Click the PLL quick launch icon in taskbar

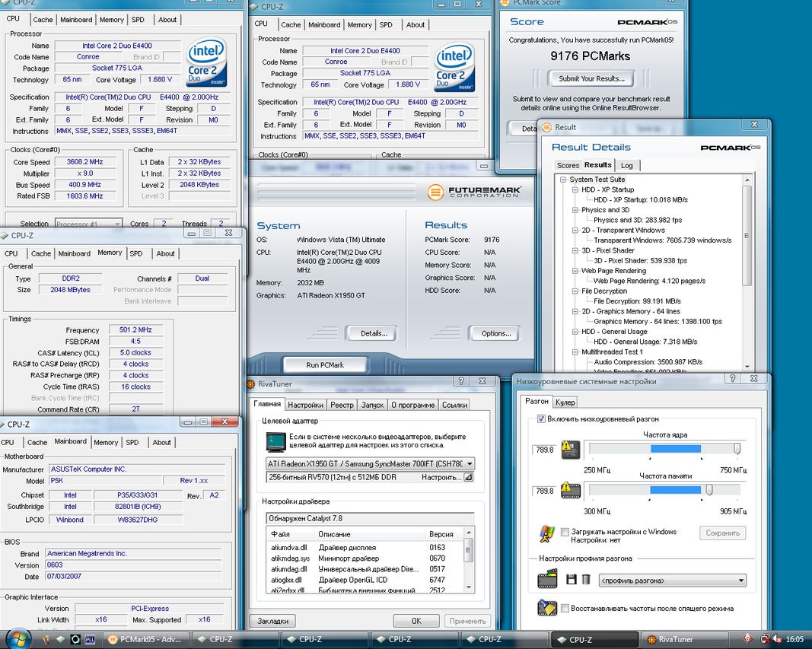(x=90, y=640)
